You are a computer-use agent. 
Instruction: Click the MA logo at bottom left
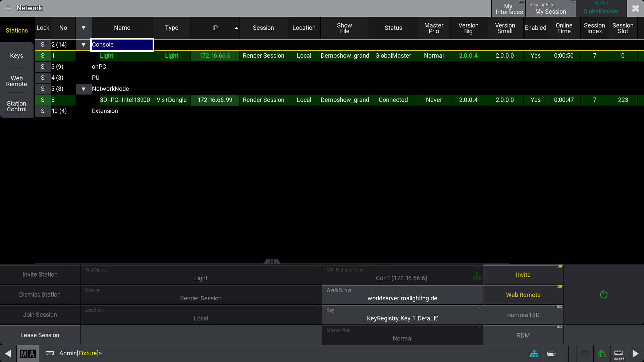28,353
